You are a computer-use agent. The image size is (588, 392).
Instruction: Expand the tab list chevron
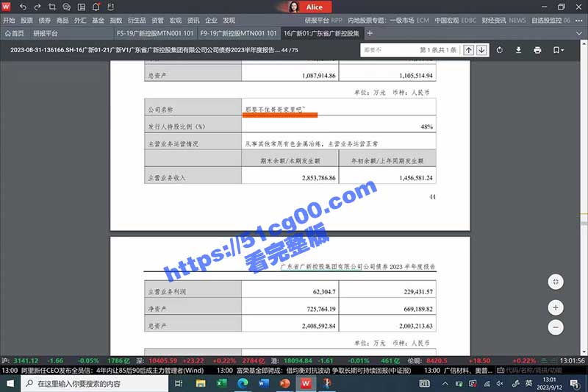pos(579,33)
